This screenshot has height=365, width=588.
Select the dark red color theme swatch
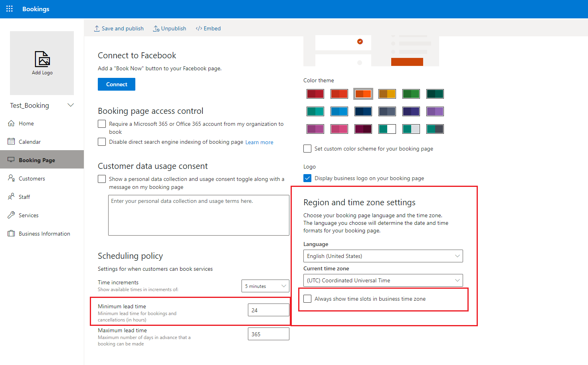coord(315,94)
